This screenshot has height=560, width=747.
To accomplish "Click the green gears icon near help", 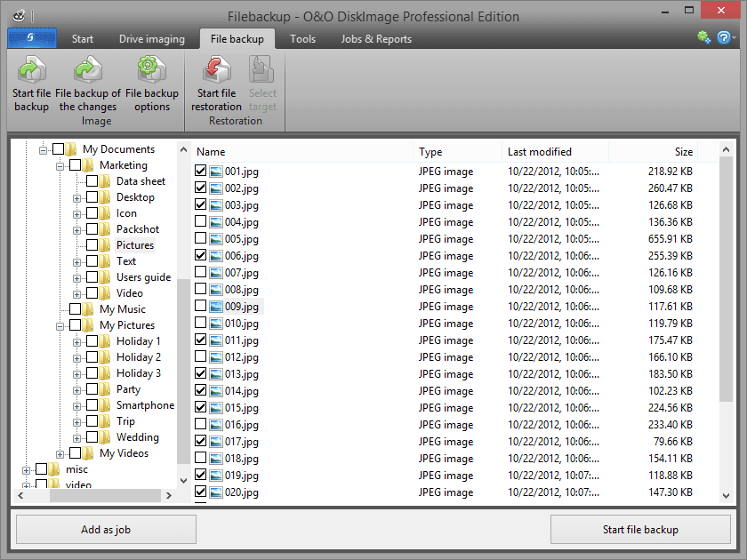I will (x=703, y=37).
